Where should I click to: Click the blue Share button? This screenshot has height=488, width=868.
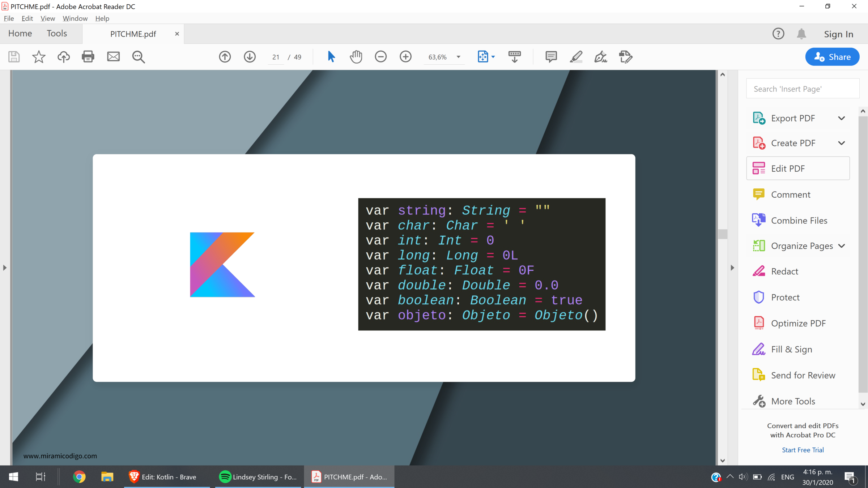832,57
